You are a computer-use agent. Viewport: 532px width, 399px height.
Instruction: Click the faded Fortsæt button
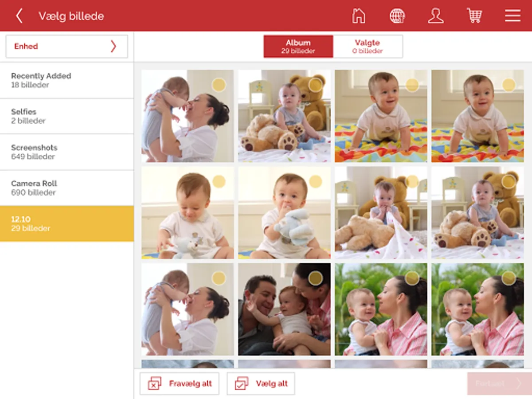tap(500, 383)
